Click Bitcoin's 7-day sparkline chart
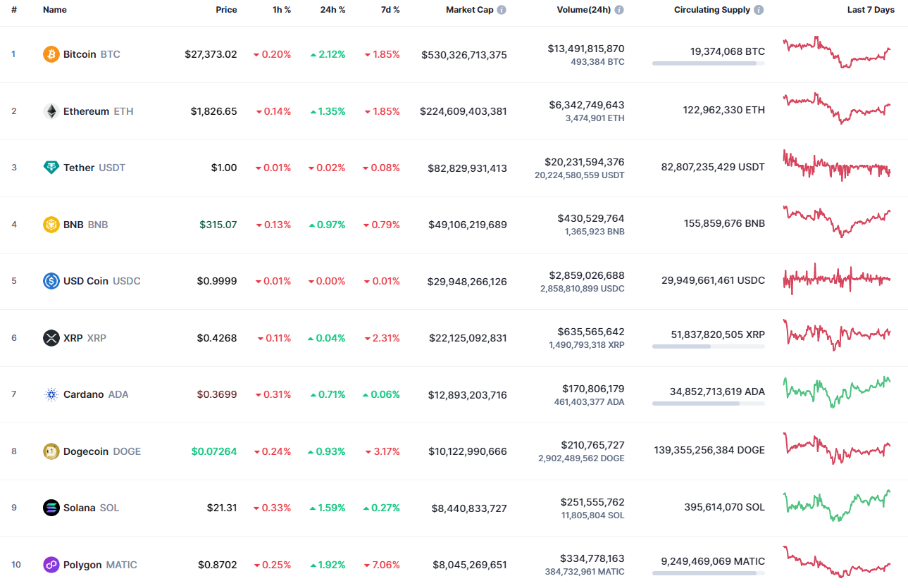This screenshot has height=588, width=908. 836,54
